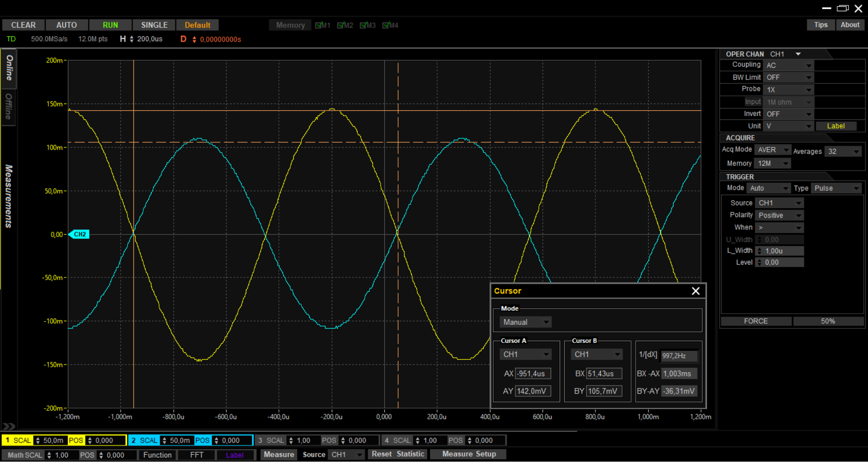The height and width of the screenshot is (462, 868).
Task: Adjust channel 1 SCAL stepper
Action: 38,440
